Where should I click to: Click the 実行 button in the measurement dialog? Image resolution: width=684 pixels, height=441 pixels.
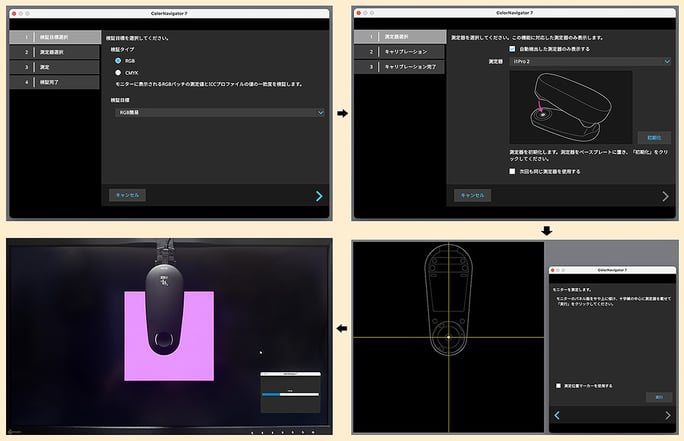[x=659, y=397]
